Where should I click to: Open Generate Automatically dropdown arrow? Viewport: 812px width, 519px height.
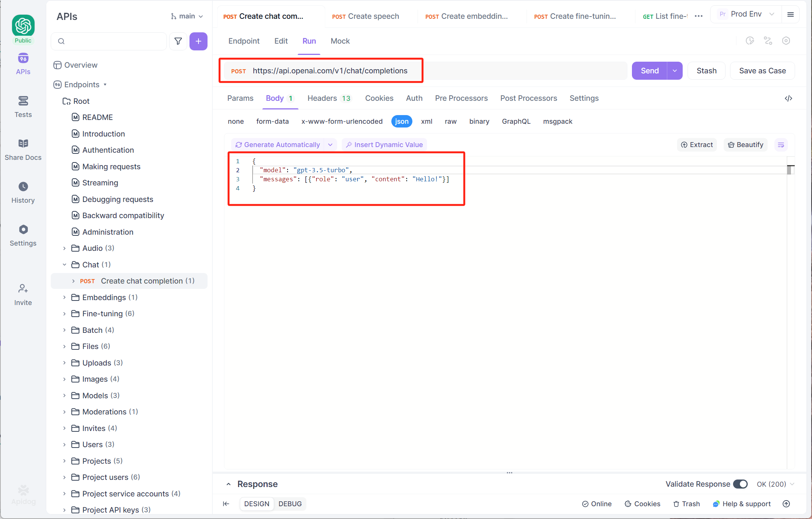(x=330, y=145)
